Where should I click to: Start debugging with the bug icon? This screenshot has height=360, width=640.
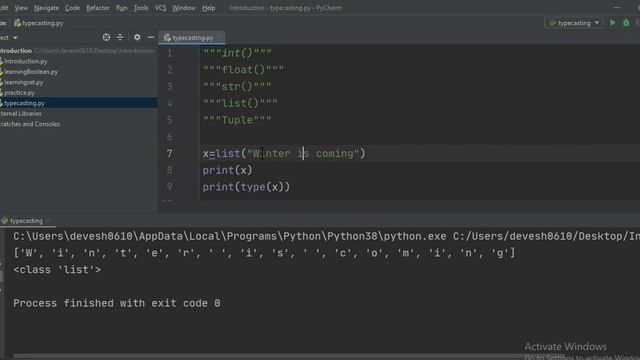point(626,23)
